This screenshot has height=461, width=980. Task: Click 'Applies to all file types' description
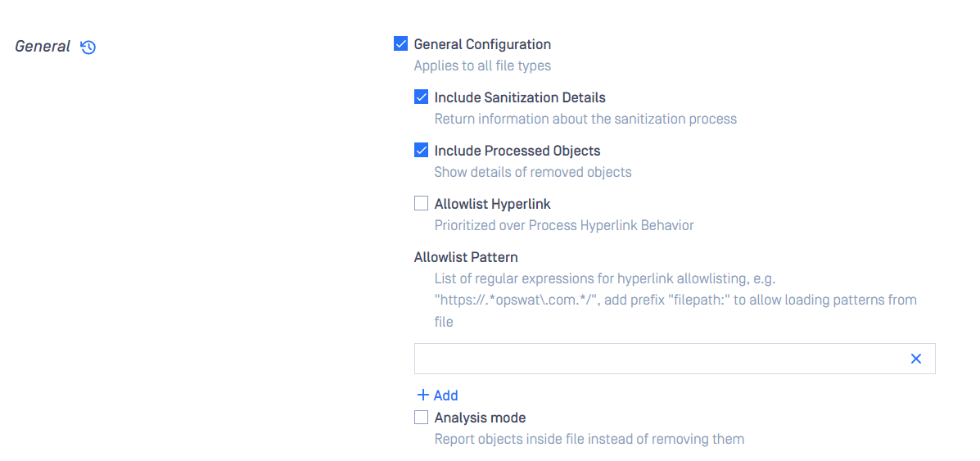[482, 65]
